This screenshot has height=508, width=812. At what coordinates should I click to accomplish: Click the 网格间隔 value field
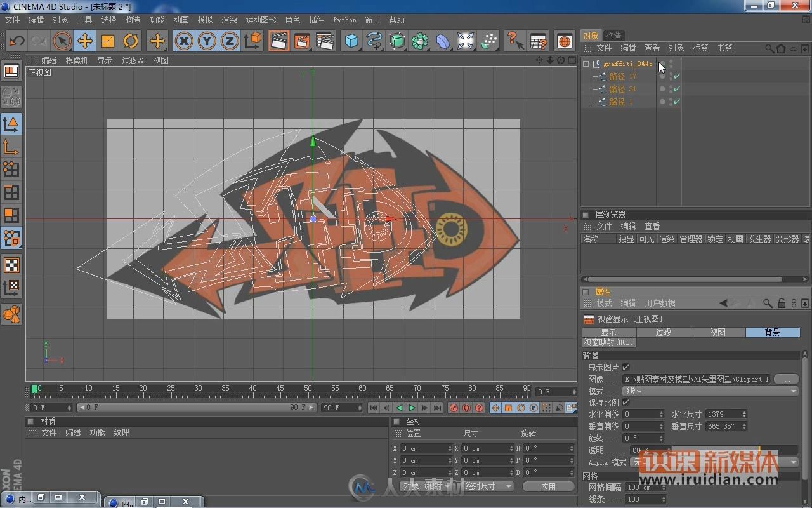(645, 487)
